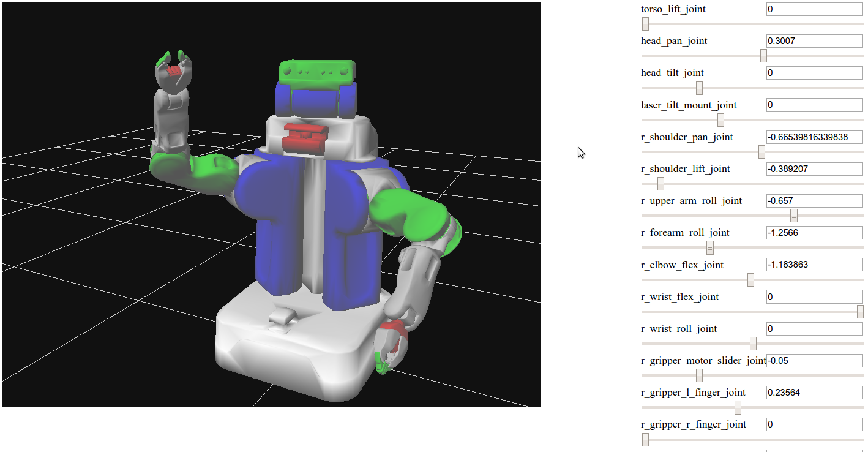Click the head_tilt_joint slider handle

(x=699, y=88)
